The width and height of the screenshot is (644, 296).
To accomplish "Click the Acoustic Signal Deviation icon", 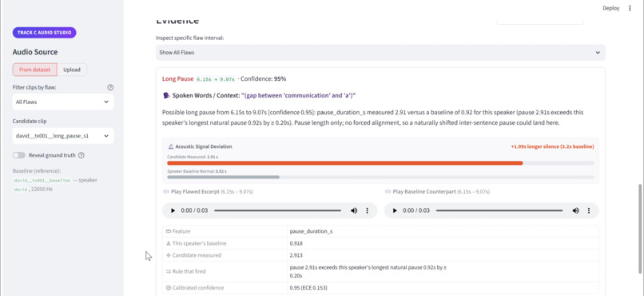I will click(171, 146).
